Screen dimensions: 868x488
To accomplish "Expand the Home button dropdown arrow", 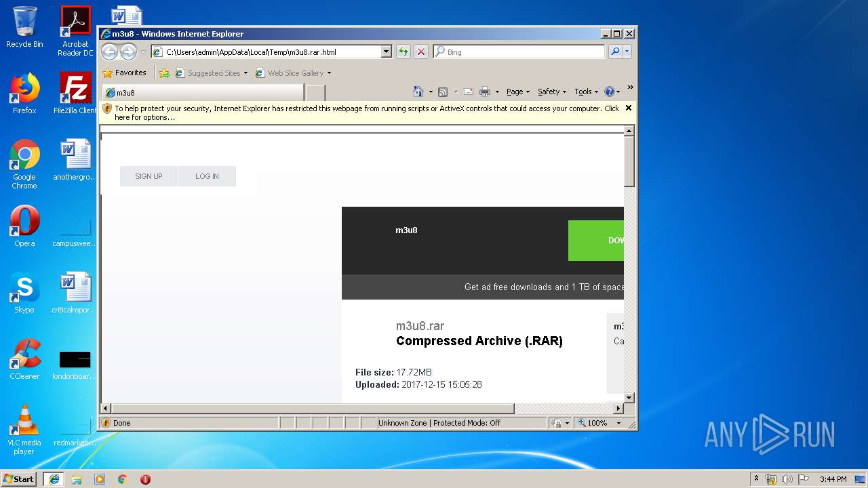I will point(431,92).
